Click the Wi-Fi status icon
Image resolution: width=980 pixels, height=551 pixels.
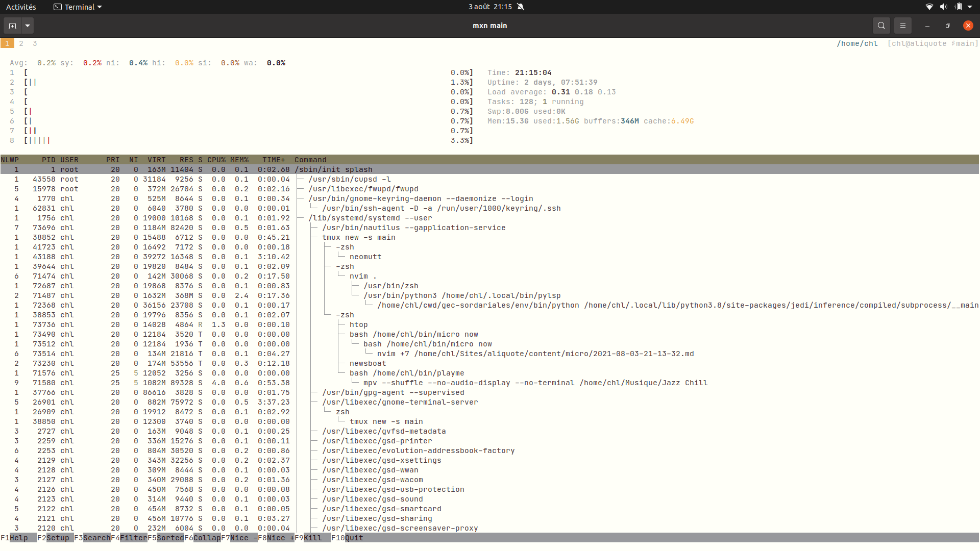pos(929,7)
